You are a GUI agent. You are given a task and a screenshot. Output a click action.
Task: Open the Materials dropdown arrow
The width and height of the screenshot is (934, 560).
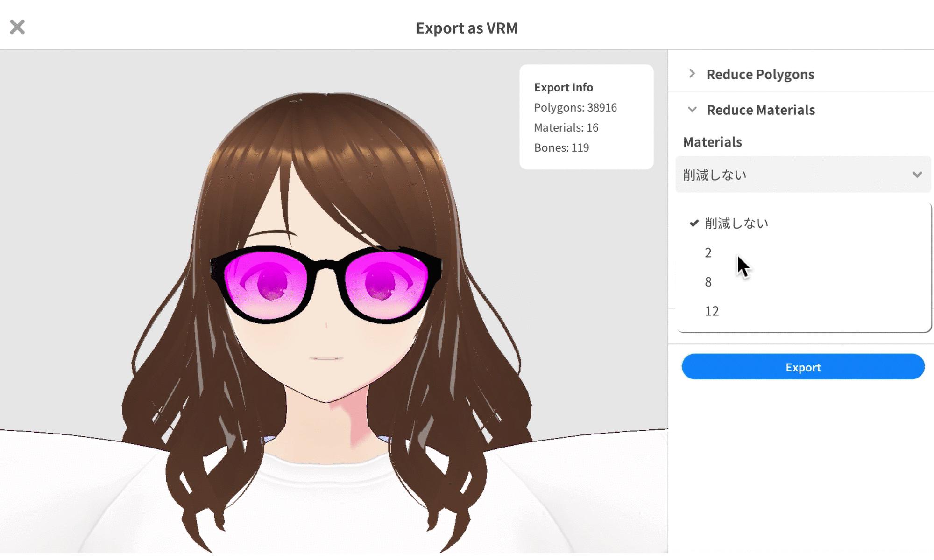917,175
